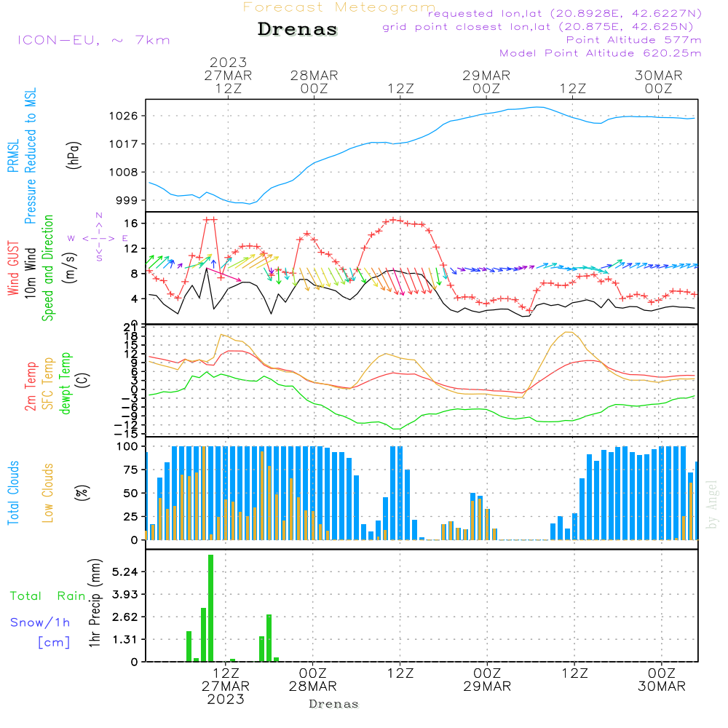Click the 1017 pressure axis value
Screen dimensions: 728x728
tap(124, 144)
